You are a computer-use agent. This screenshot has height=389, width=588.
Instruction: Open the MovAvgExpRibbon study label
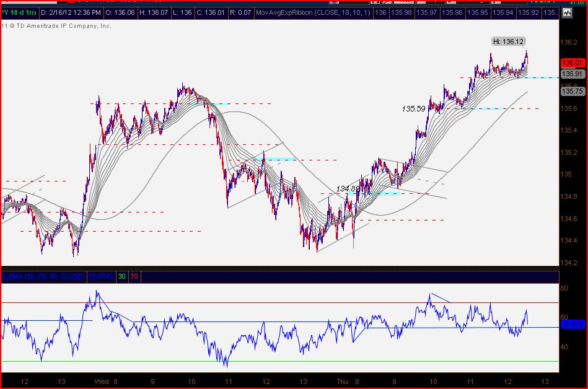tap(313, 13)
